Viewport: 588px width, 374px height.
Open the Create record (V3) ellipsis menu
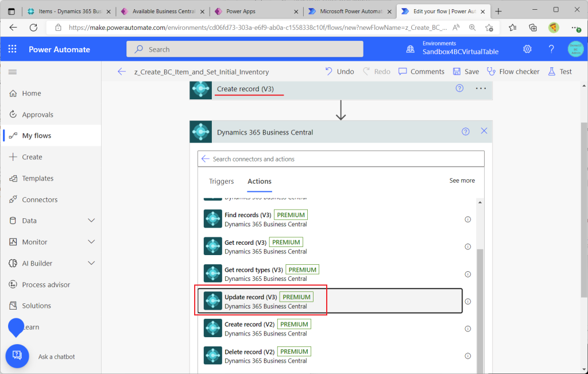click(481, 88)
